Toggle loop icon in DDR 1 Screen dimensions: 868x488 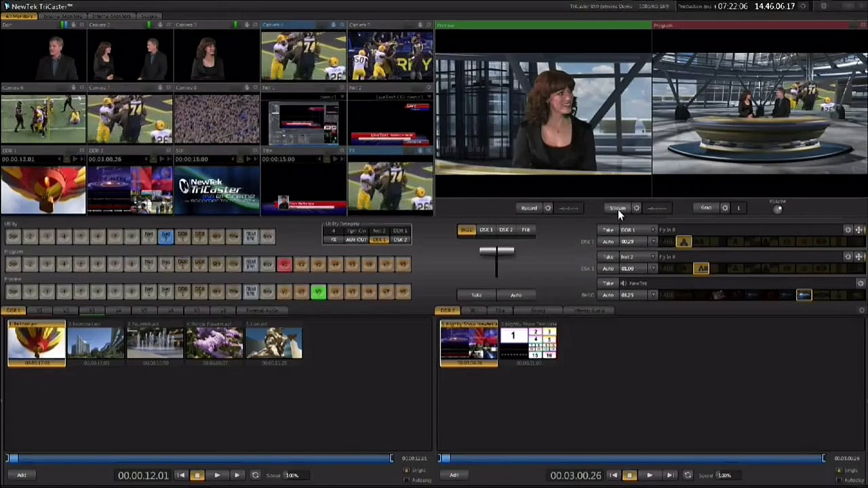point(255,476)
